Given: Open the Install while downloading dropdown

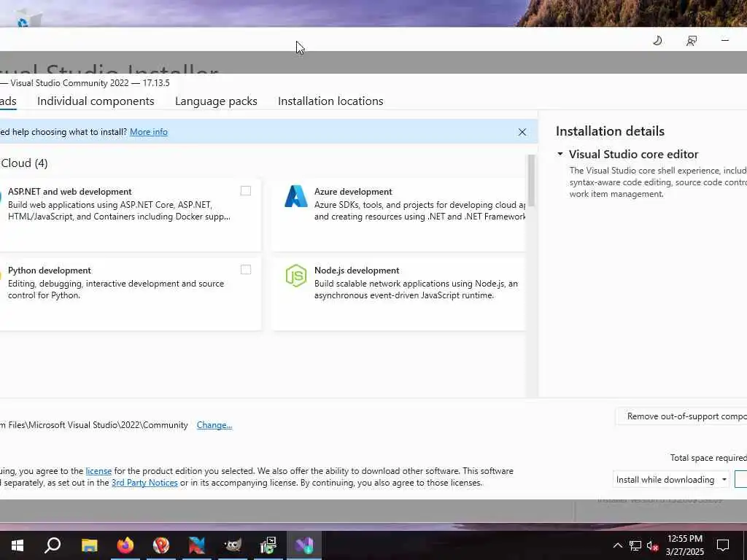Looking at the screenshot, I should (671, 480).
